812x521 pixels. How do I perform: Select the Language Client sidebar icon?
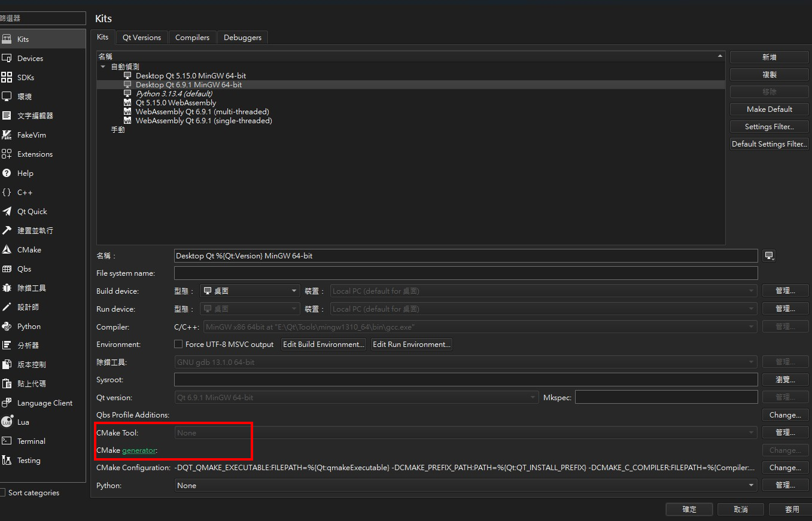7,403
